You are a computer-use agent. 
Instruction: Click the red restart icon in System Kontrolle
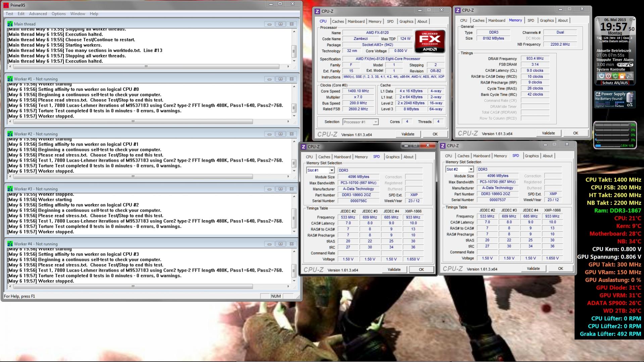(608, 76)
